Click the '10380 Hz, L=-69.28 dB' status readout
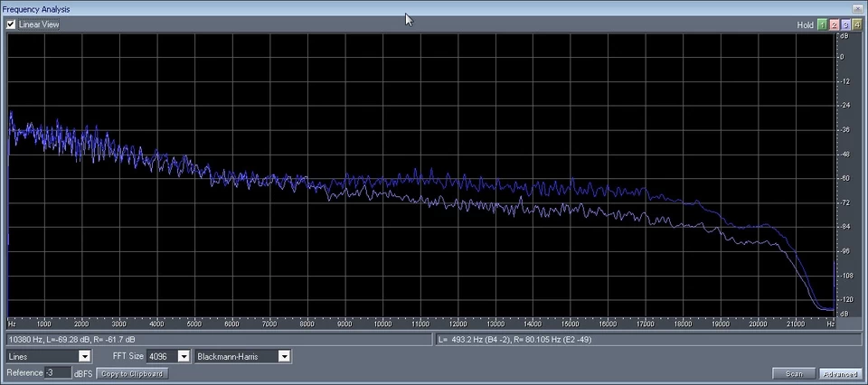868x385 pixels. pyautogui.click(x=219, y=339)
